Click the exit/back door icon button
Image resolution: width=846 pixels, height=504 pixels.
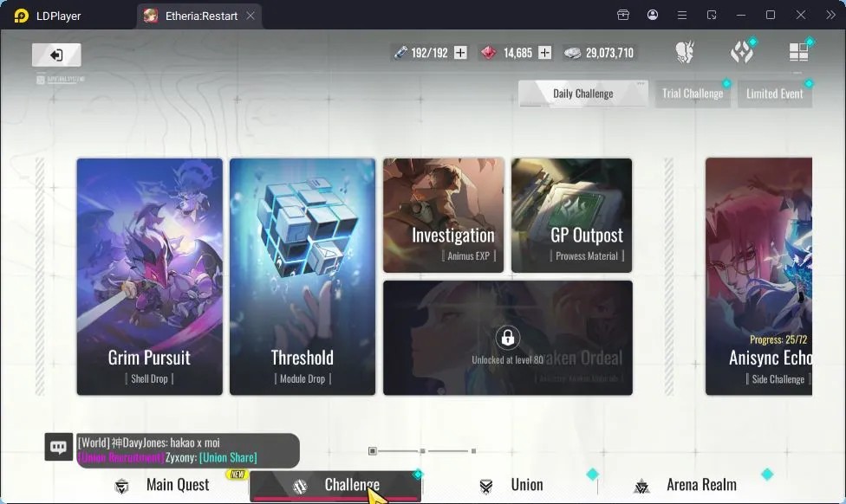[56, 55]
